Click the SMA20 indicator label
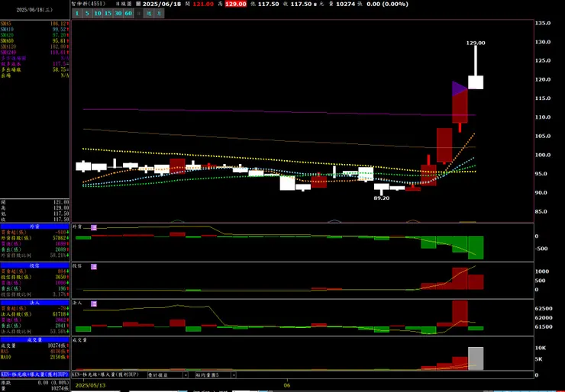The height and width of the screenshot is (392, 565). [x=8, y=35]
